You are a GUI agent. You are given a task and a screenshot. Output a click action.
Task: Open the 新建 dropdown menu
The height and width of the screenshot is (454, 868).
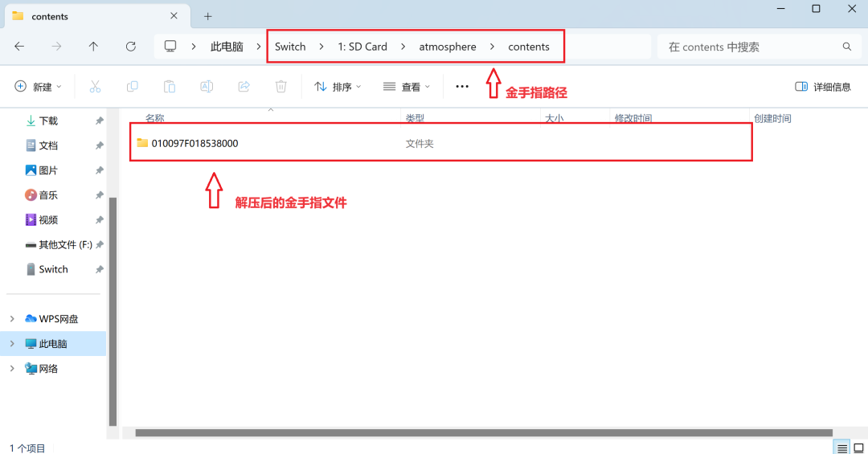38,87
